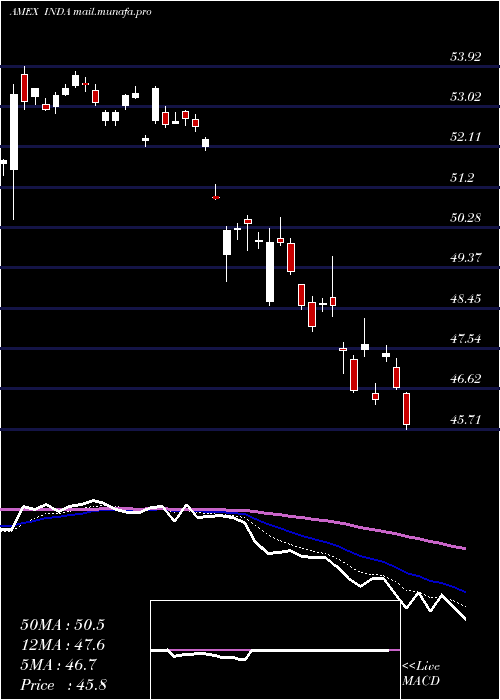Click the AMEX INDA mail.munafa.pro title
The width and height of the screenshot is (500, 700).
[x=80, y=12]
